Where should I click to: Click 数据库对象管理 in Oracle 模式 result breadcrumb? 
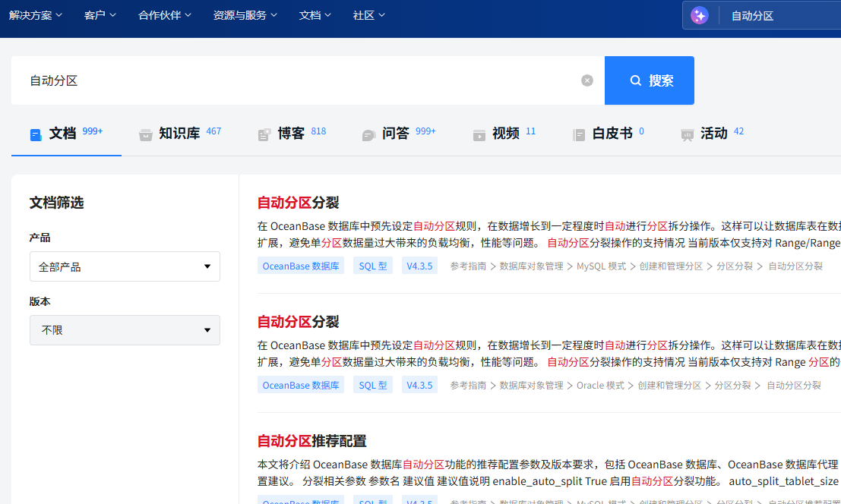[x=532, y=386]
